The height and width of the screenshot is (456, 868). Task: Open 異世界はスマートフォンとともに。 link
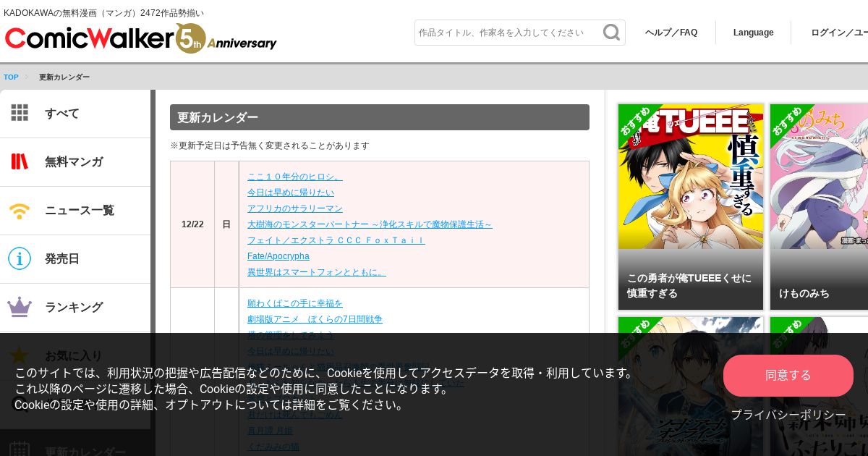(317, 272)
